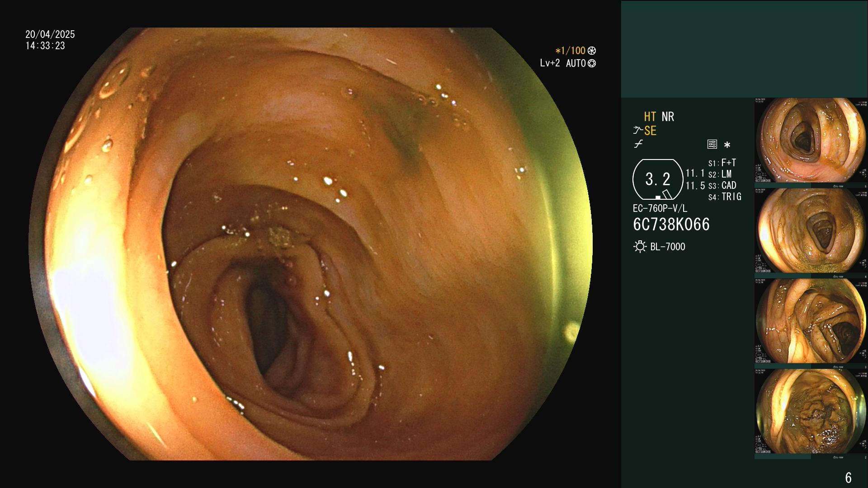
Task: Click the 11.1 diameter value
Action: 695,173
